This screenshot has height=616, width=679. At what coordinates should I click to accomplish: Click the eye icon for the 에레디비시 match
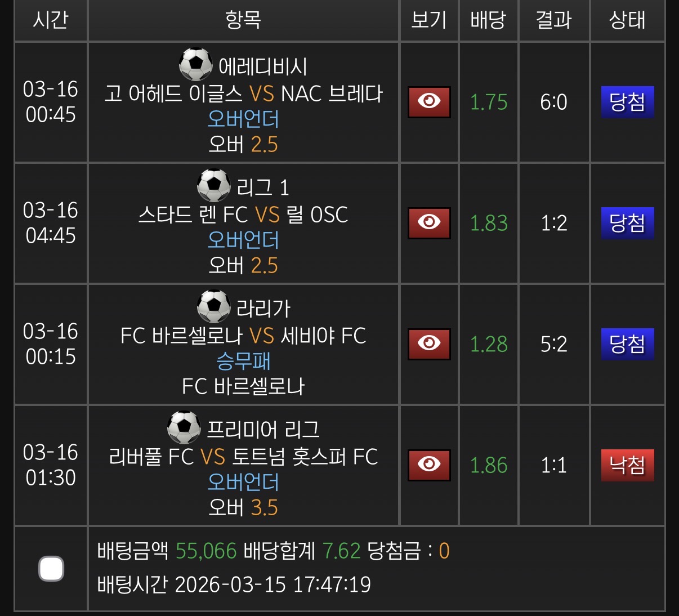tap(429, 102)
